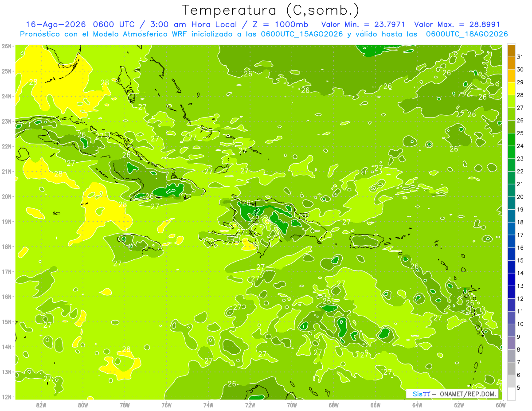Click the '68W' longitude label
The image size is (532, 411).
click(334, 405)
